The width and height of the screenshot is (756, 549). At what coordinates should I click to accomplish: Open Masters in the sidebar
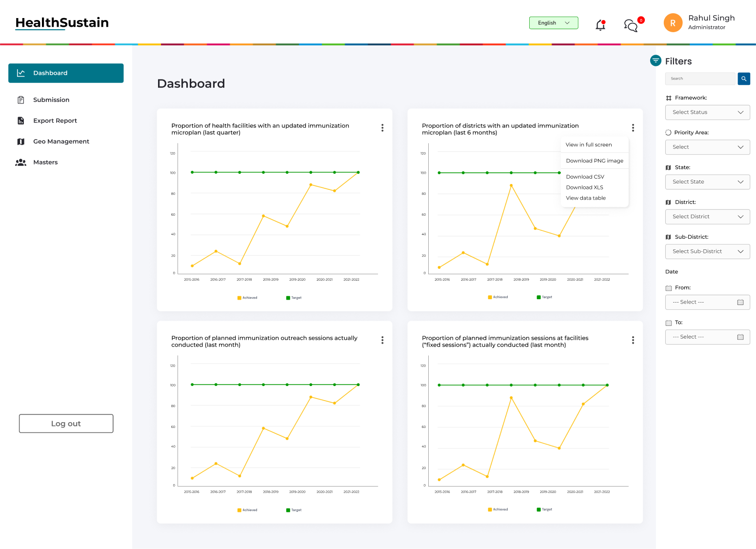pos(45,163)
